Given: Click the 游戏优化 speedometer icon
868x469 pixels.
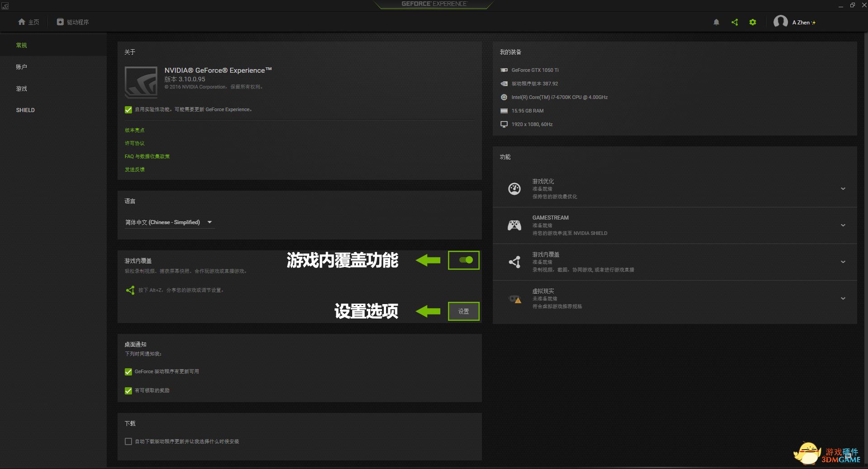Looking at the screenshot, I should point(514,189).
